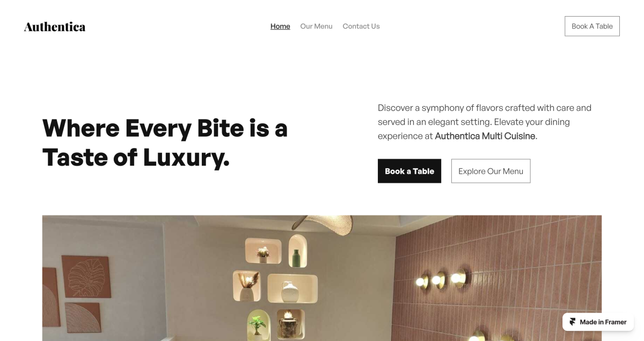Click the small green plant niche
Image resolution: width=644 pixels, height=341 pixels.
coord(258,324)
